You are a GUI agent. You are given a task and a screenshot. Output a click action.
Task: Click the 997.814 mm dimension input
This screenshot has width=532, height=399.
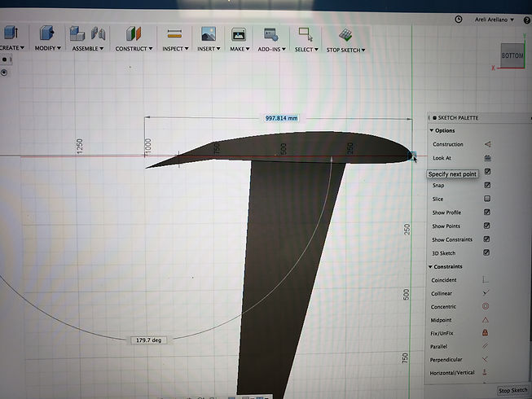[281, 118]
